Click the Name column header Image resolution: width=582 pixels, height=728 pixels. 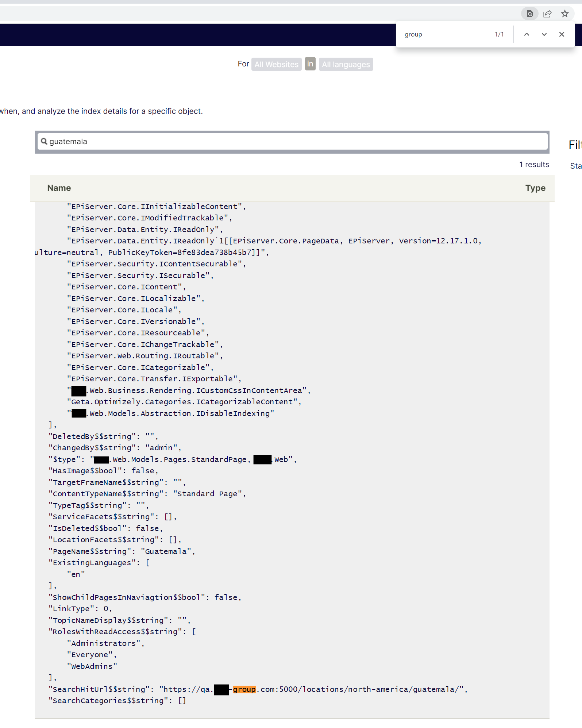coord(59,188)
